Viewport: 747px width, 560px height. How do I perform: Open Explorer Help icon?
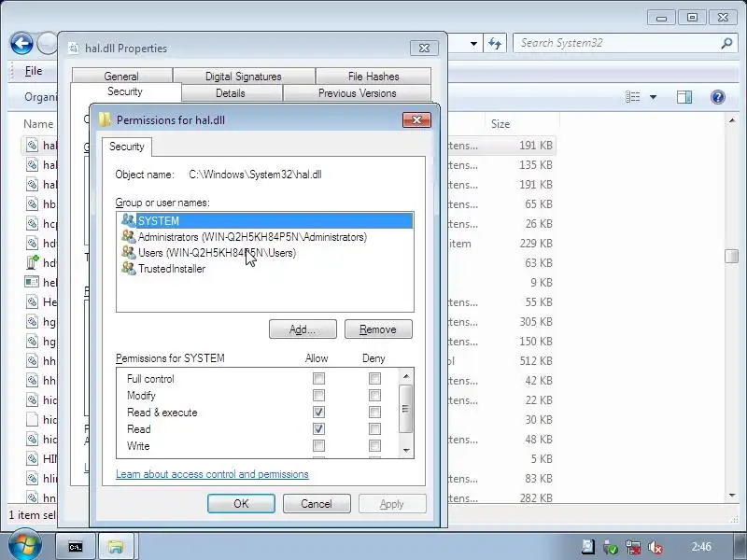click(x=717, y=97)
